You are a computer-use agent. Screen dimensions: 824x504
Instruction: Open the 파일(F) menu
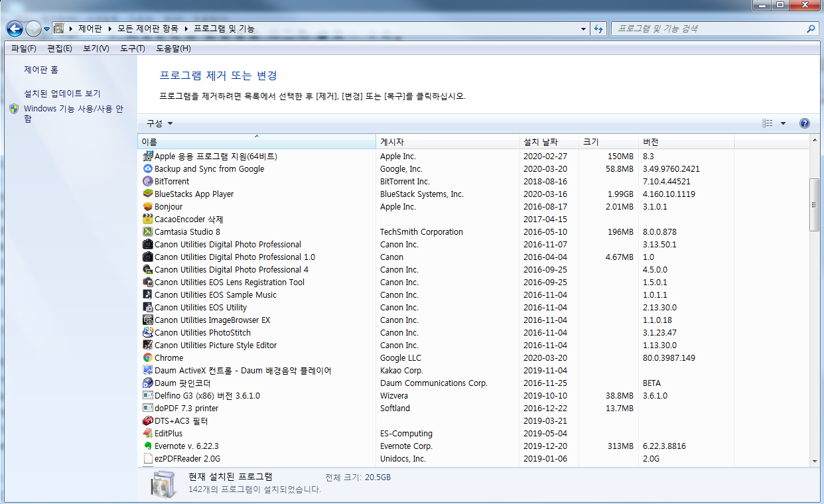pos(24,48)
